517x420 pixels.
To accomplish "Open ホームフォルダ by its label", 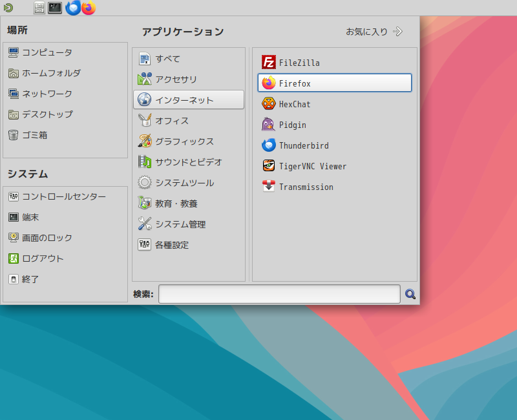I will (x=51, y=73).
